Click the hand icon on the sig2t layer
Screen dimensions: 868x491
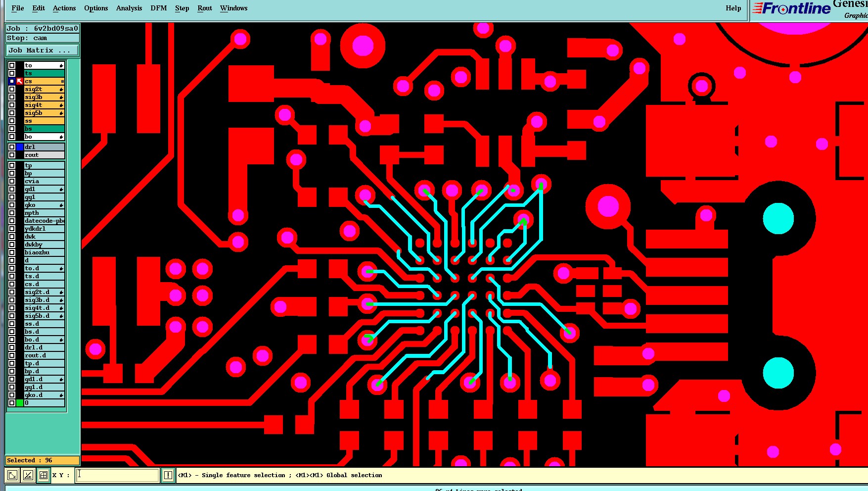click(x=61, y=89)
